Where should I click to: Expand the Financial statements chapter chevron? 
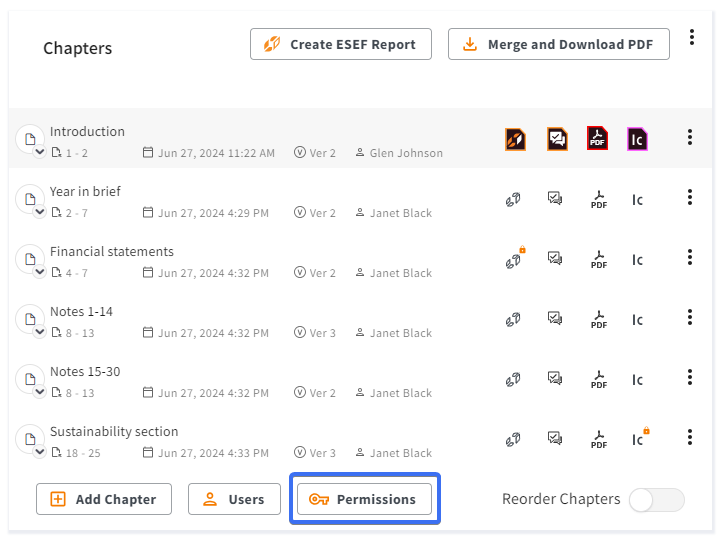click(x=40, y=271)
